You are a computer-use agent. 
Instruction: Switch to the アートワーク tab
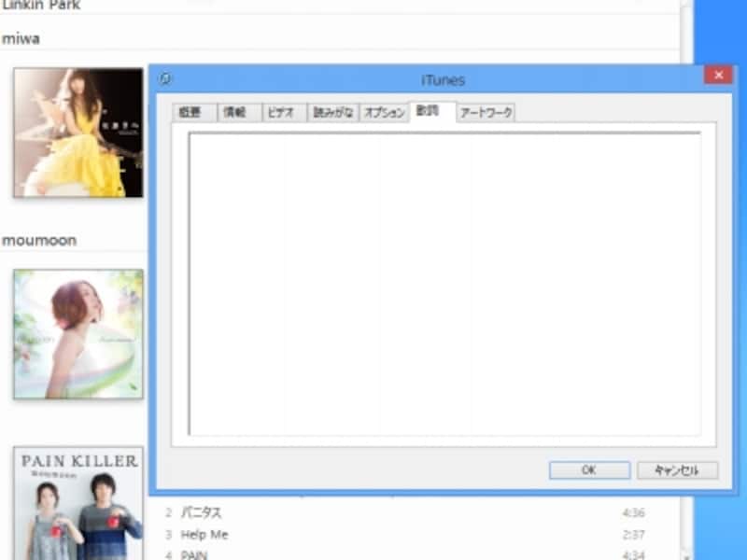point(486,112)
